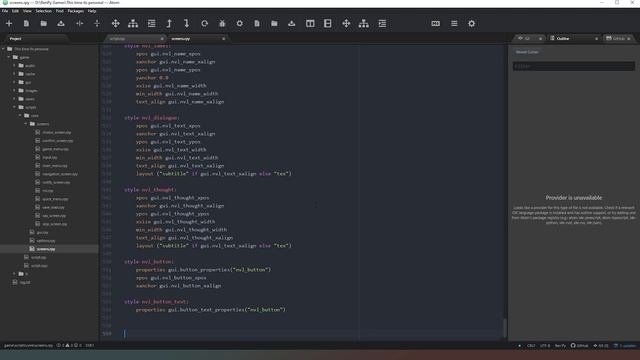
Task: Click the code line "style nvl_thought:"
Action: (150, 189)
